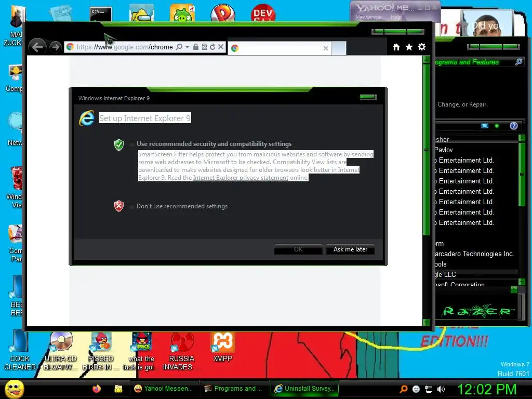The height and width of the screenshot is (399, 532).
Task: Open the address bar autocomplete dropdown arrow
Action: click(x=187, y=47)
